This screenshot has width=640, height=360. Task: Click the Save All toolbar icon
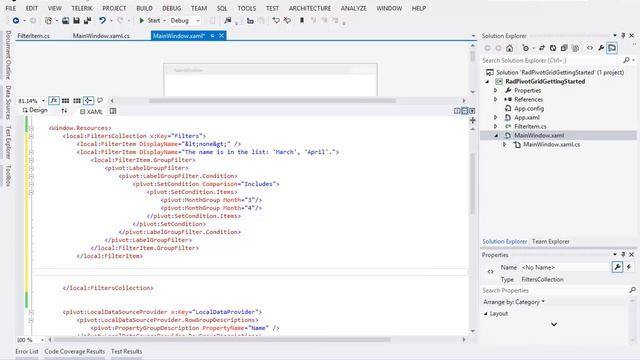(87, 20)
